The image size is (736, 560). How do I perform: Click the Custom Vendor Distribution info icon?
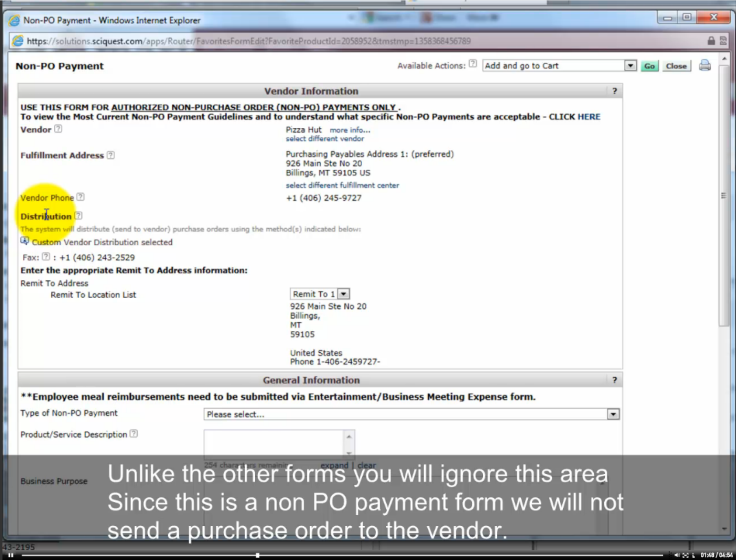[25, 241]
